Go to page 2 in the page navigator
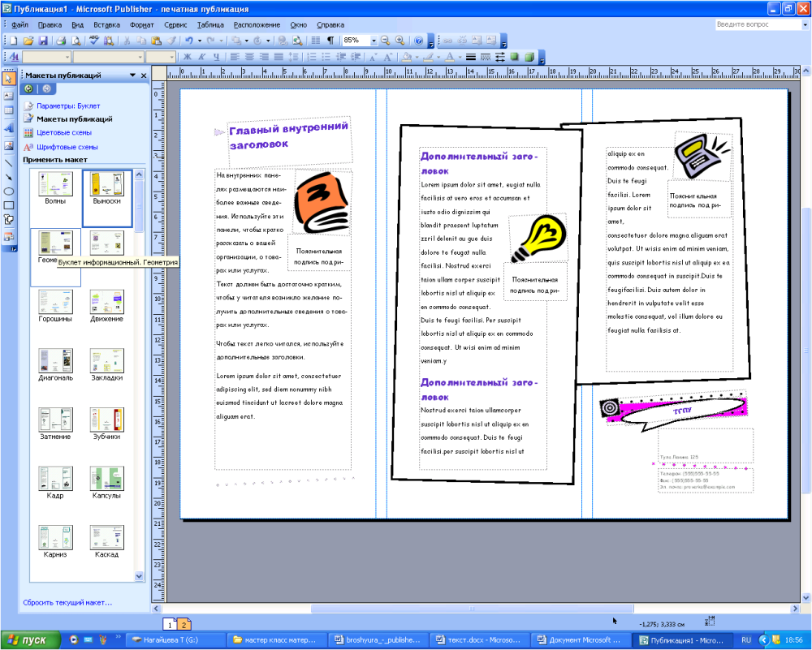This screenshot has width=812, height=650. (x=184, y=625)
